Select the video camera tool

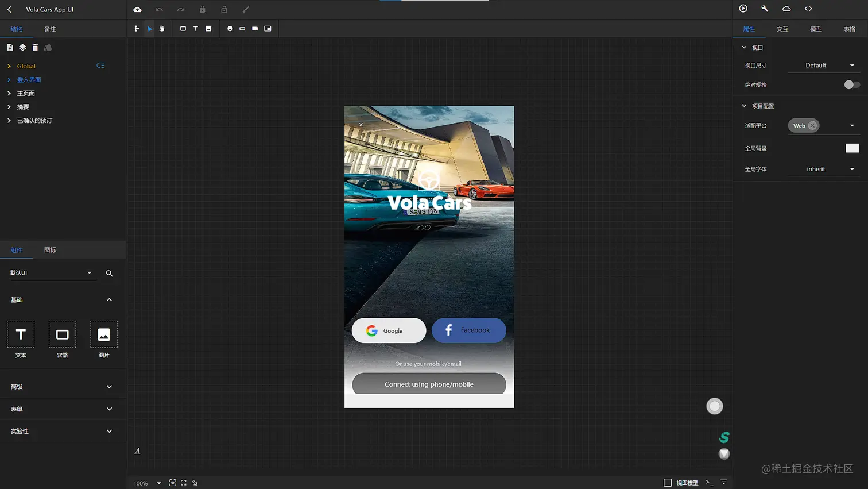coord(255,28)
